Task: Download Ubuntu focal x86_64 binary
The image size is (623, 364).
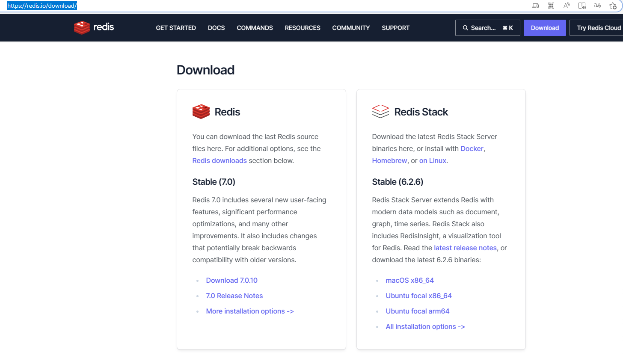Action: coord(418,296)
